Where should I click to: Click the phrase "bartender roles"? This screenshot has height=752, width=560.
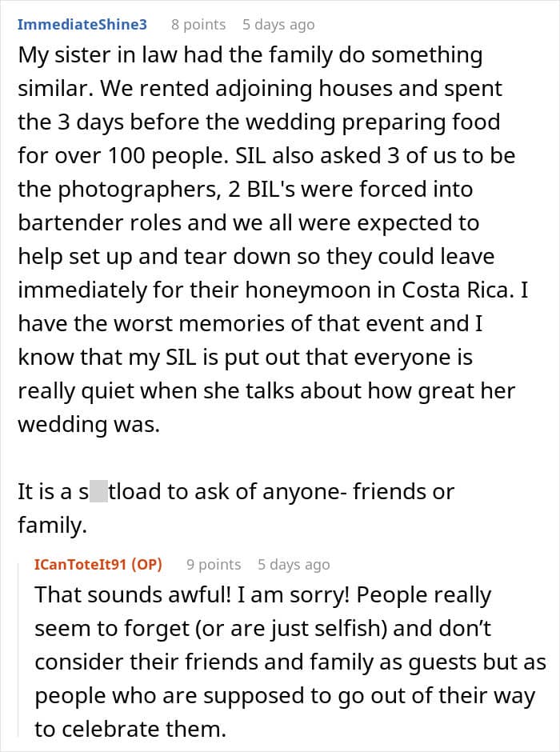coord(91,222)
